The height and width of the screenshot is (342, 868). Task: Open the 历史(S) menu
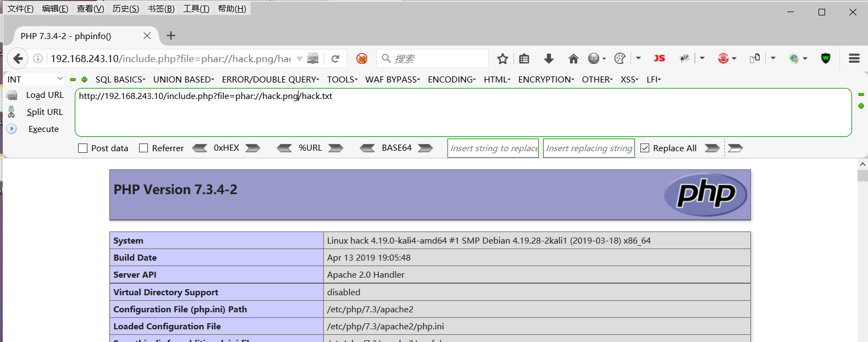126,9
